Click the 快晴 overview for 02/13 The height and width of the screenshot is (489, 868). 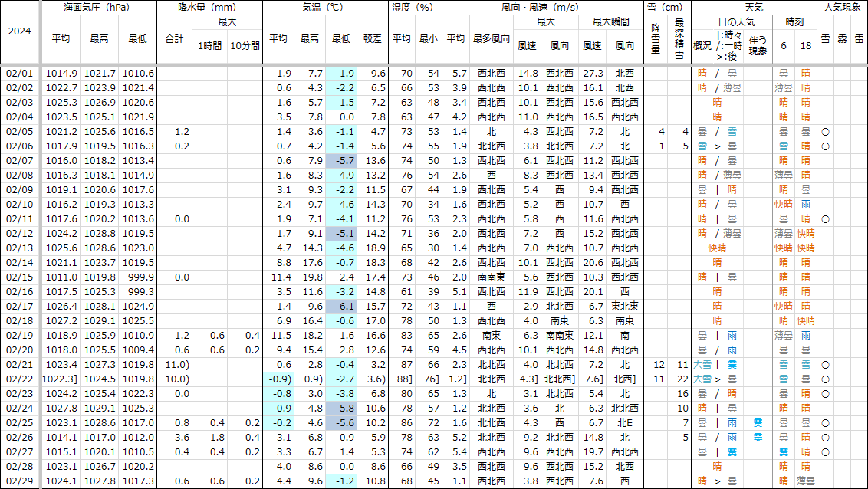(x=717, y=248)
